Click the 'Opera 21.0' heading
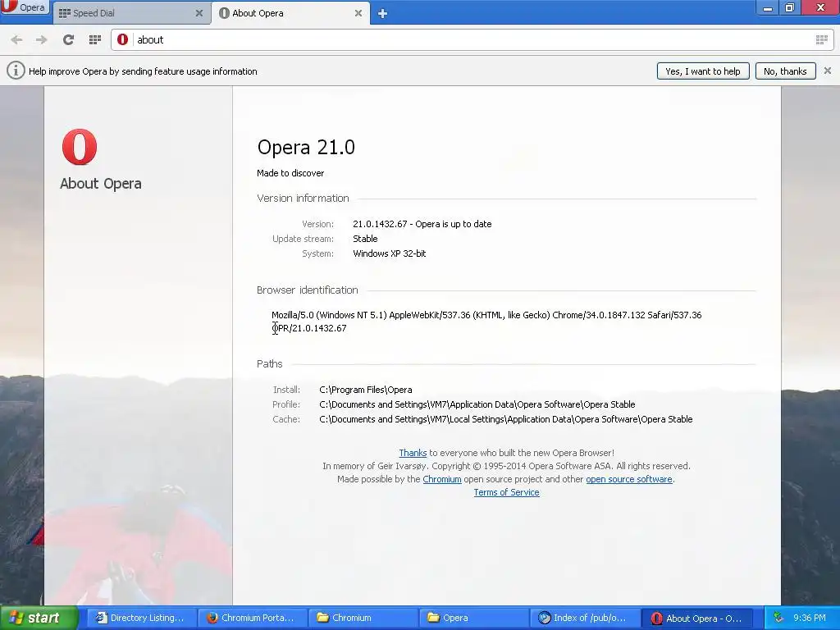Image resolution: width=840 pixels, height=630 pixels. tap(306, 148)
